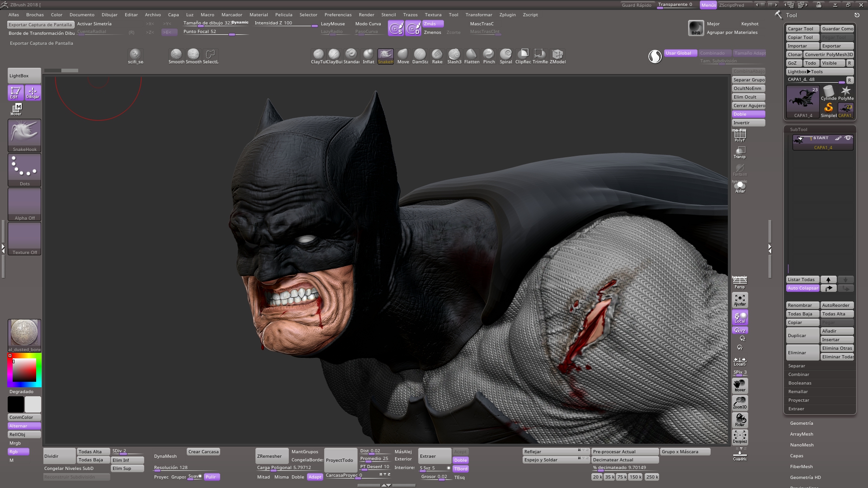Open the Texture Off slot
The width and height of the screenshot is (868, 488).
pyautogui.click(x=24, y=239)
